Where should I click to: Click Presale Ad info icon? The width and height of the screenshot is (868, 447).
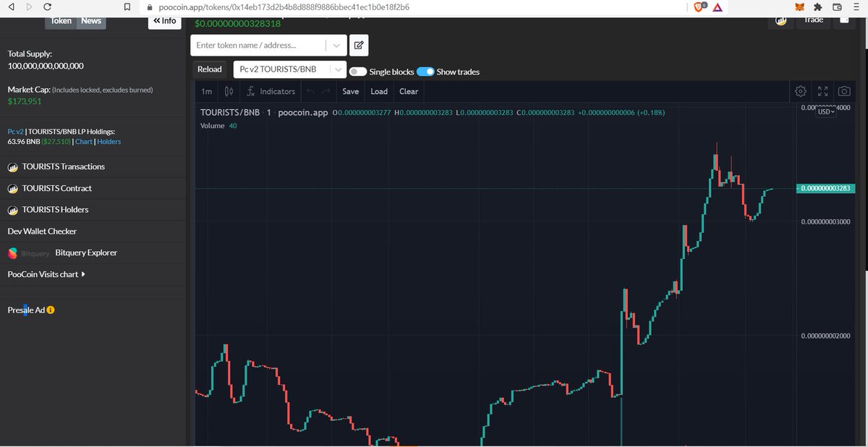click(51, 310)
